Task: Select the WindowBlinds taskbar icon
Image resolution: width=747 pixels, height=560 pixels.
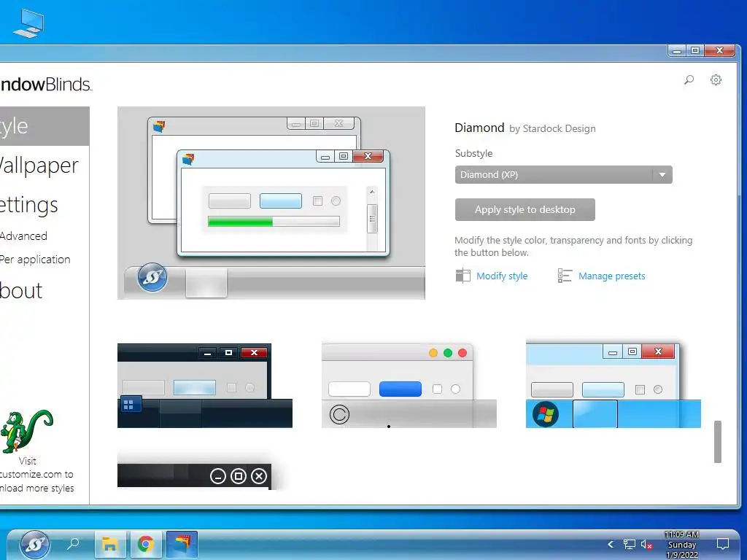Action: pos(182,544)
